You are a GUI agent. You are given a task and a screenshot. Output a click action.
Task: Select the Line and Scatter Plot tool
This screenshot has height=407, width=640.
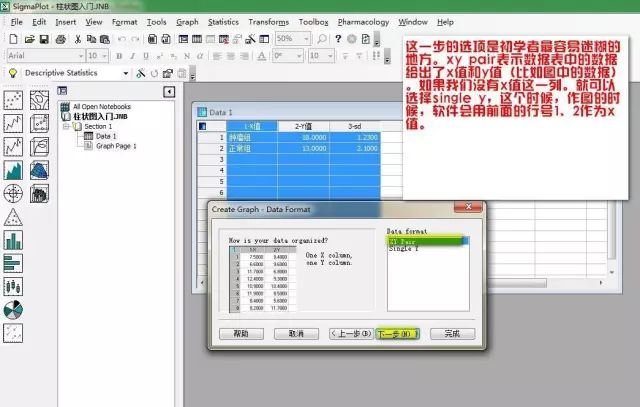pos(13,147)
